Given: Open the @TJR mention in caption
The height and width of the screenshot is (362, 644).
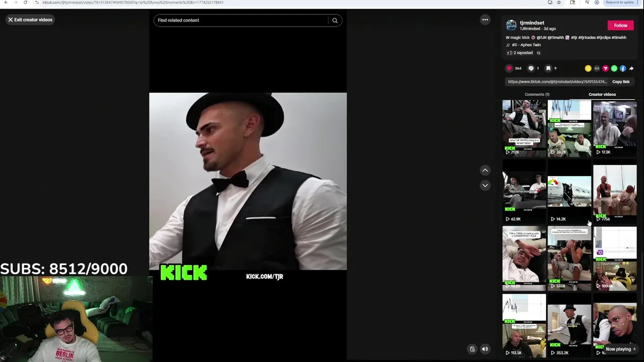Looking at the screenshot, I should 541,37.
